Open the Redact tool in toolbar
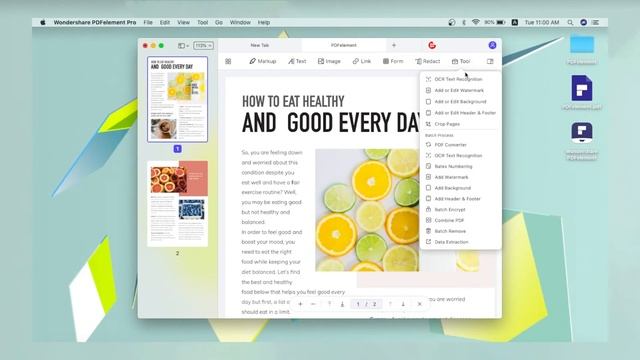640x360 pixels. (x=428, y=61)
